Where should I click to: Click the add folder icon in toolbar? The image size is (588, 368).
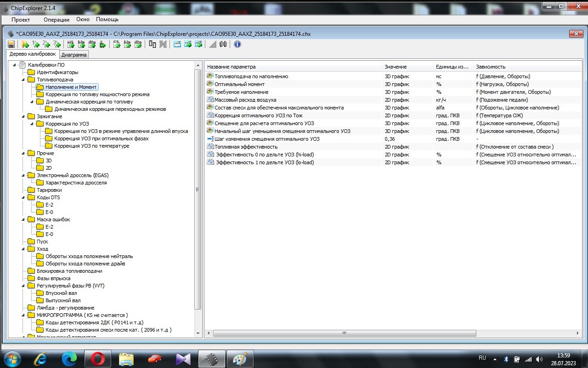coord(25,44)
